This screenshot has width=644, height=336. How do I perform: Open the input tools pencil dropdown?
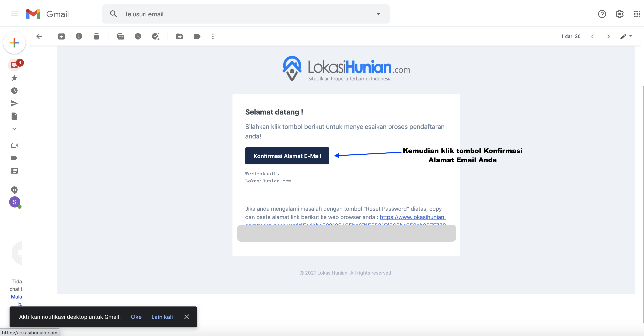coord(626,36)
